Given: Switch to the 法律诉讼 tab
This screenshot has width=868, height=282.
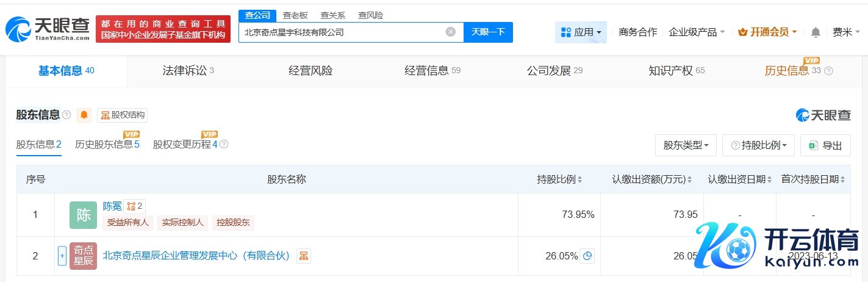Looking at the screenshot, I should pos(188,71).
